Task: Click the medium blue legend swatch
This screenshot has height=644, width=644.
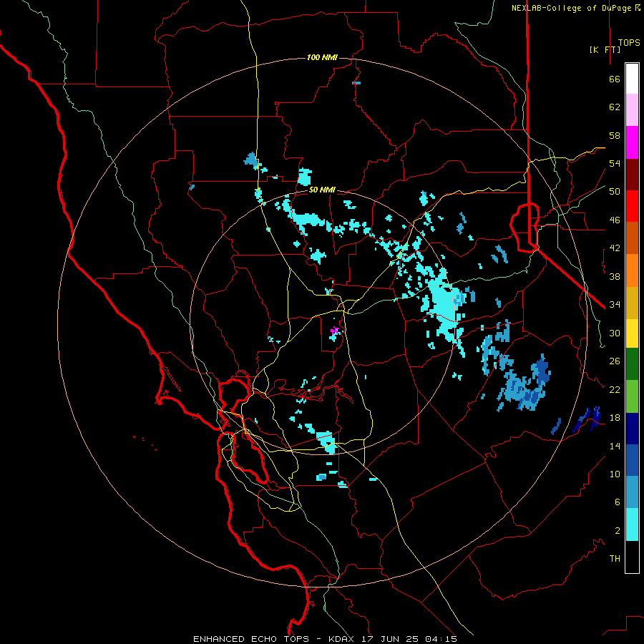Action: click(632, 460)
